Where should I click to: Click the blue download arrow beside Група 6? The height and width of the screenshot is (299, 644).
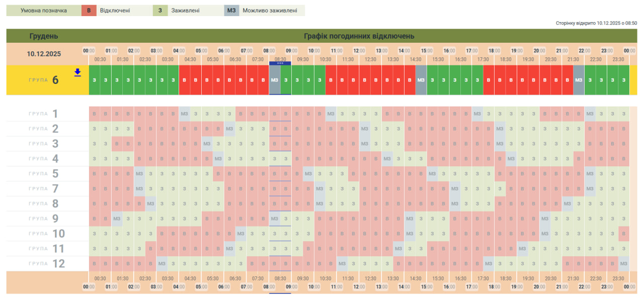click(77, 72)
